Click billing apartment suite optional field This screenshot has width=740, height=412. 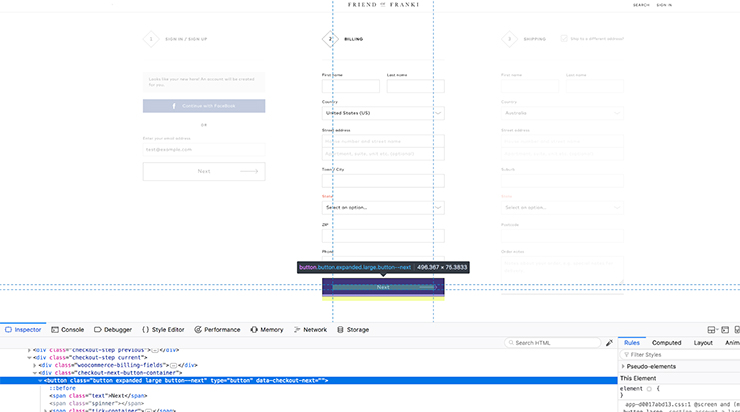coord(383,154)
